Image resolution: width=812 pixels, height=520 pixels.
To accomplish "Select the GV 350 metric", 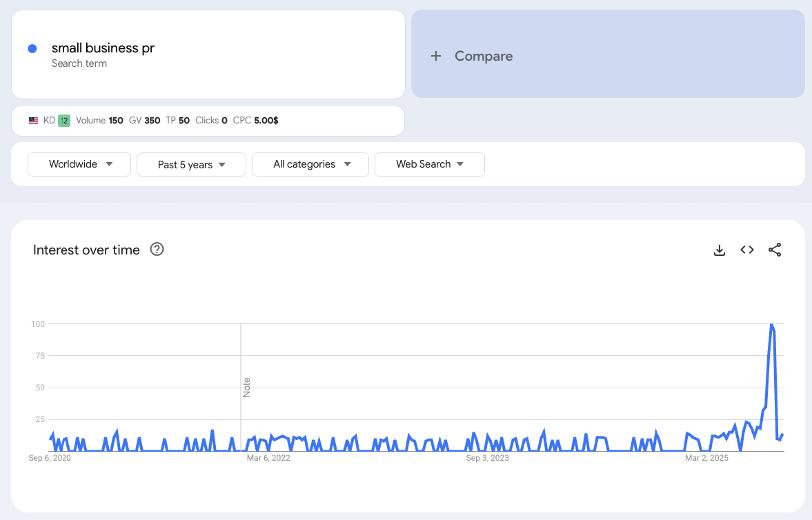I will pos(144,121).
